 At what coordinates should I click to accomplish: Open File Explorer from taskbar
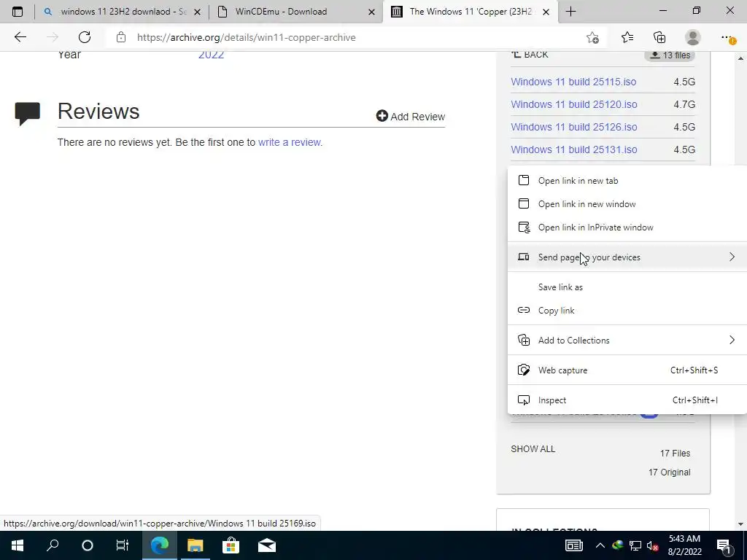[x=195, y=545]
